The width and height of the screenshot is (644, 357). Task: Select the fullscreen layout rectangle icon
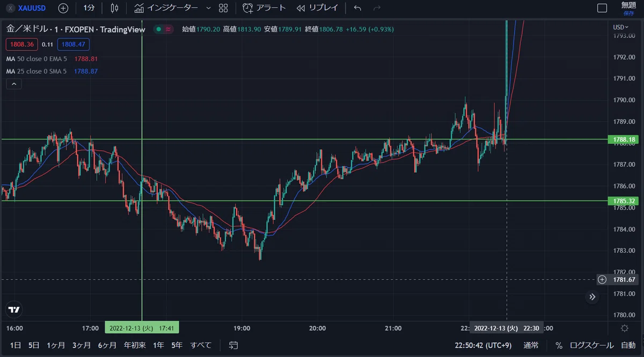(x=602, y=8)
